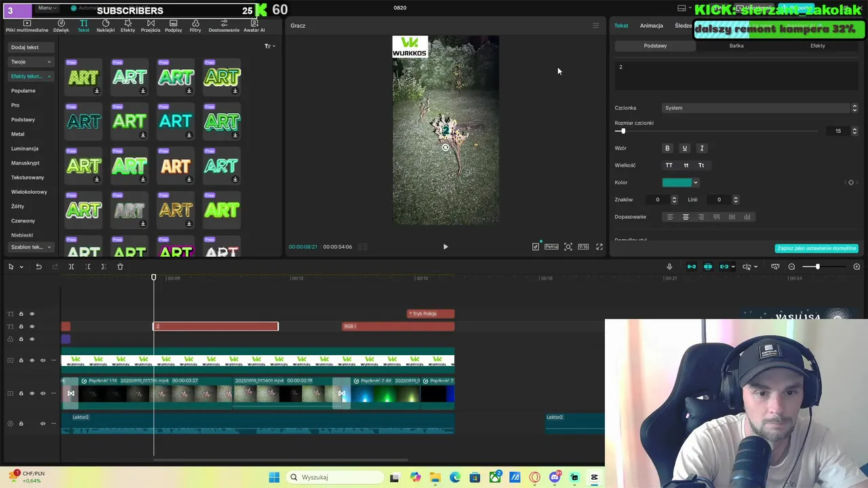Open the Pliki multimedialne media panel

pos(27,26)
